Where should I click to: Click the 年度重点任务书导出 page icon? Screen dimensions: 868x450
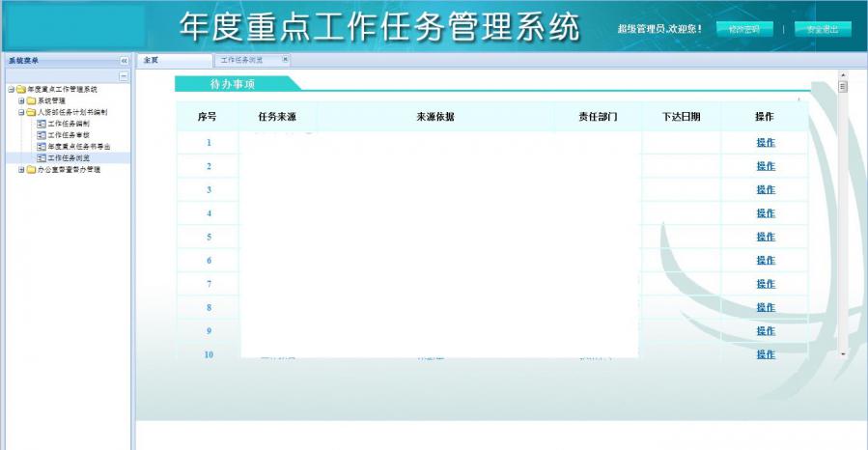tap(42, 146)
